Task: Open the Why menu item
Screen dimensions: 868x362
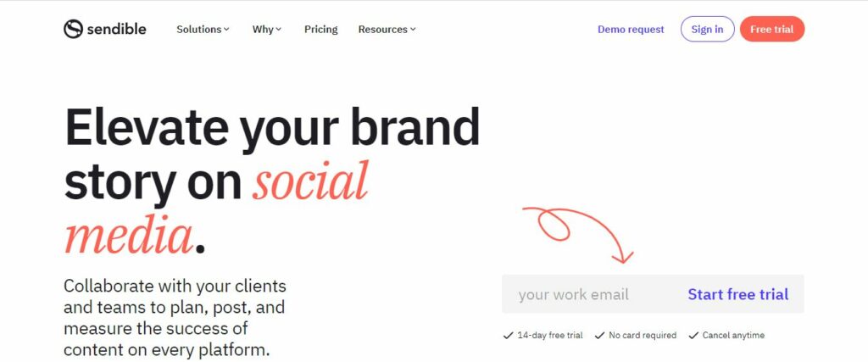Action: pyautogui.click(x=267, y=30)
